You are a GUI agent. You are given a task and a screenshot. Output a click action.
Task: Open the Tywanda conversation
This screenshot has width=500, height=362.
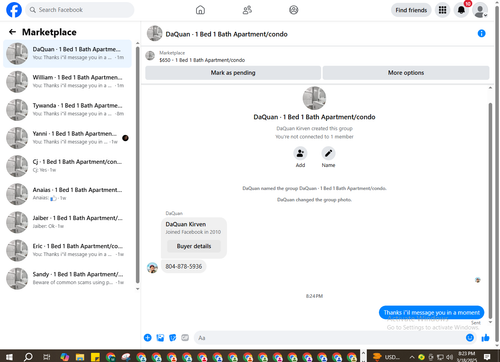[67, 110]
